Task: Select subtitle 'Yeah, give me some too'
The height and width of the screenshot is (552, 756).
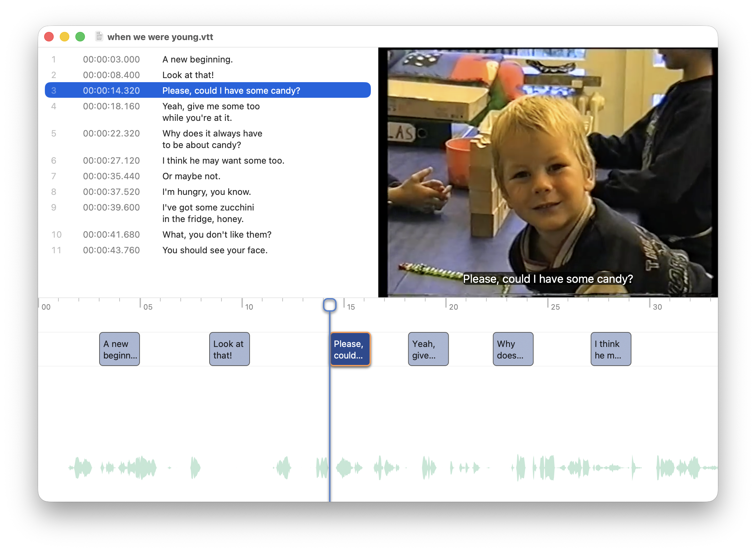Action: tap(211, 106)
